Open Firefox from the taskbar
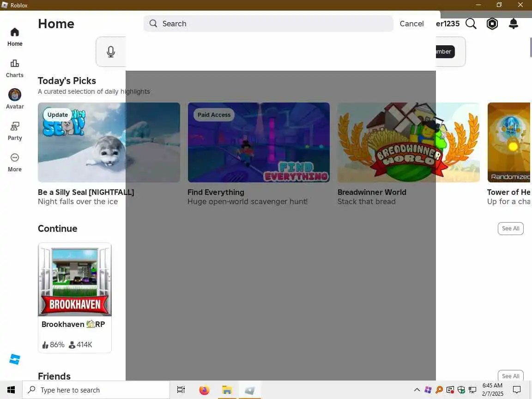The height and width of the screenshot is (399, 532). tap(204, 390)
